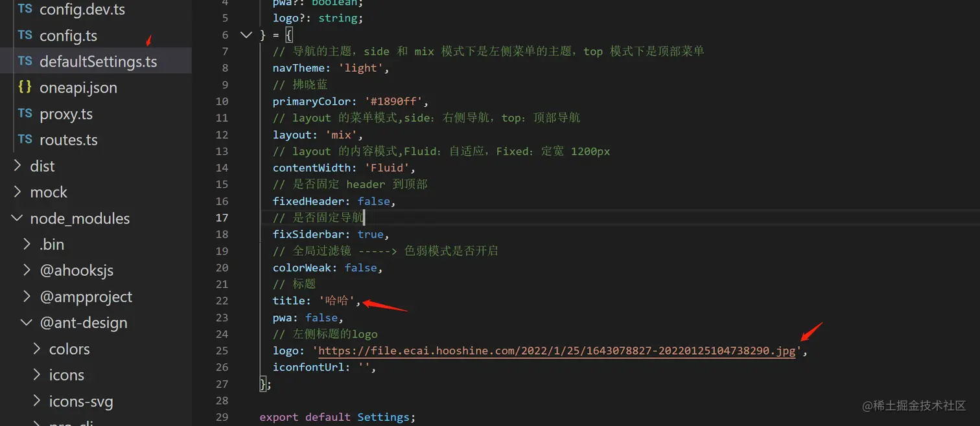
Task: Expand the .bin folder
Action: pos(26,244)
